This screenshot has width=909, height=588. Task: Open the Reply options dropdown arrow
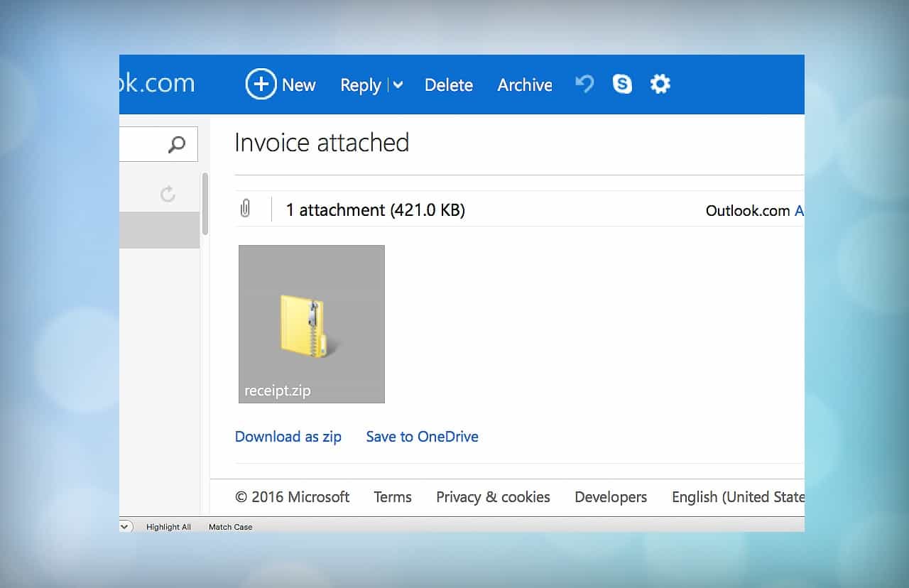click(x=398, y=85)
